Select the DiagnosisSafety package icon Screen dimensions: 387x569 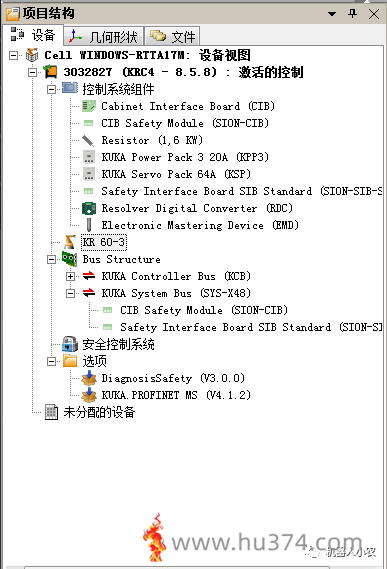tap(89, 378)
